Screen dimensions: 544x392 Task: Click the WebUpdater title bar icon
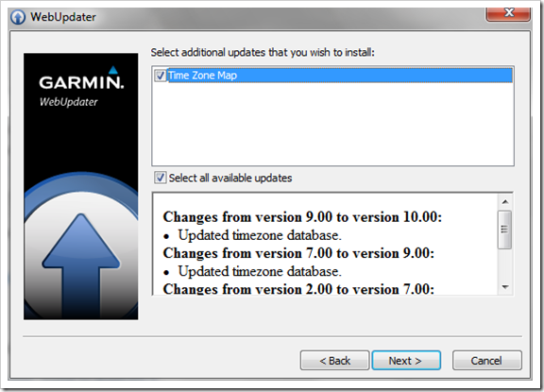pyautogui.click(x=18, y=17)
